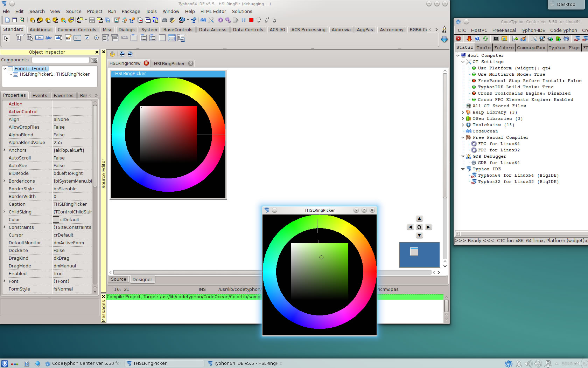Switch to the Common Controls palette tab
This screenshot has width=588, height=368.
(x=77, y=29)
